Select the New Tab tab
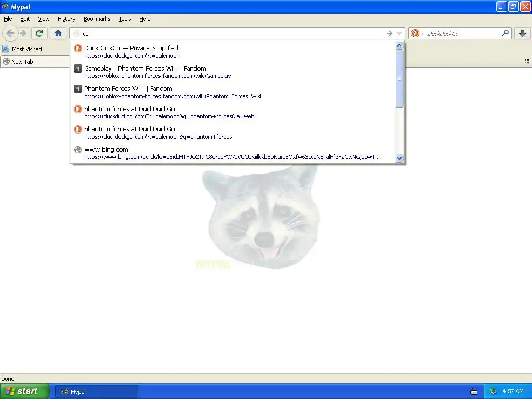Screen dimensions: 532x399 pos(35,62)
